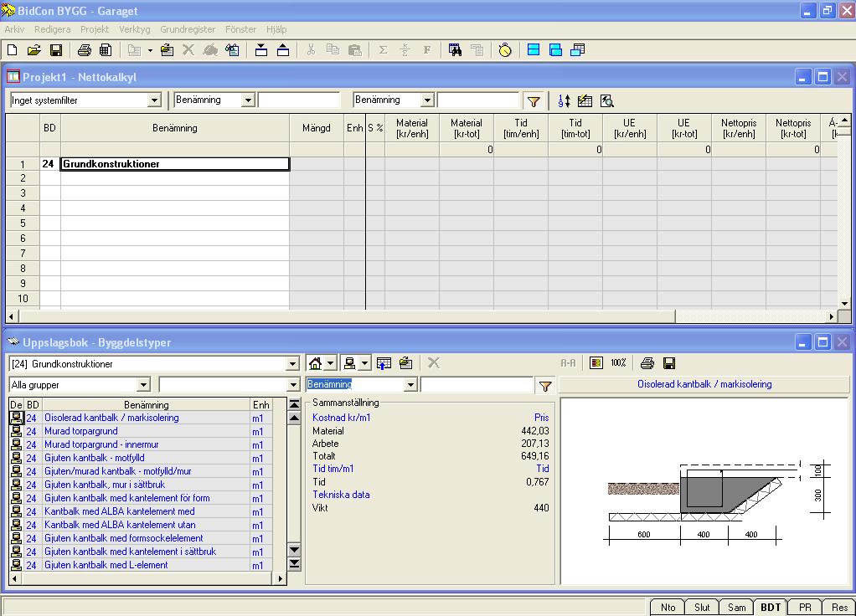856x616 pixels.
Task: Select Kantbalk med ALBA kantelement utan row
Action: coord(141,525)
